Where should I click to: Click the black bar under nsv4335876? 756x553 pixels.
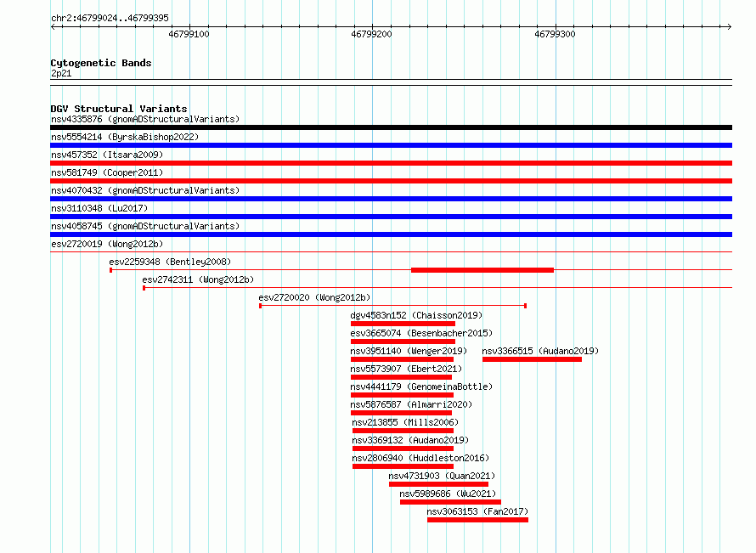point(391,127)
